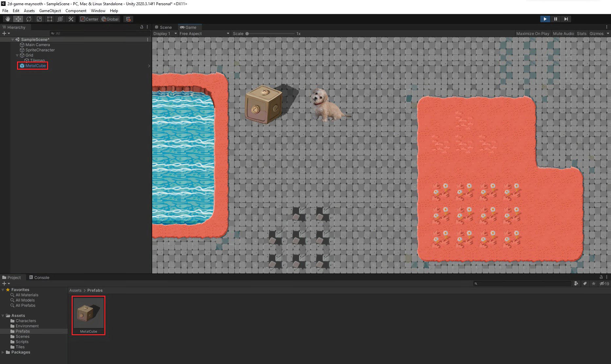This screenshot has height=364, width=611.
Task: Select Main Camera in Hierarchy
Action: click(x=38, y=45)
